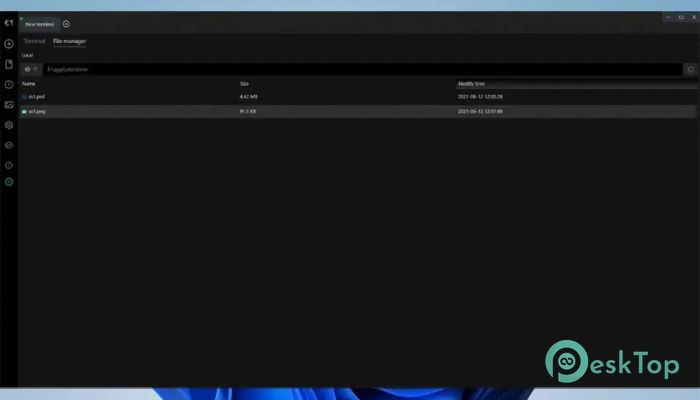
Task: Click the electerm logo icon in the sidebar
Action: 8,23
